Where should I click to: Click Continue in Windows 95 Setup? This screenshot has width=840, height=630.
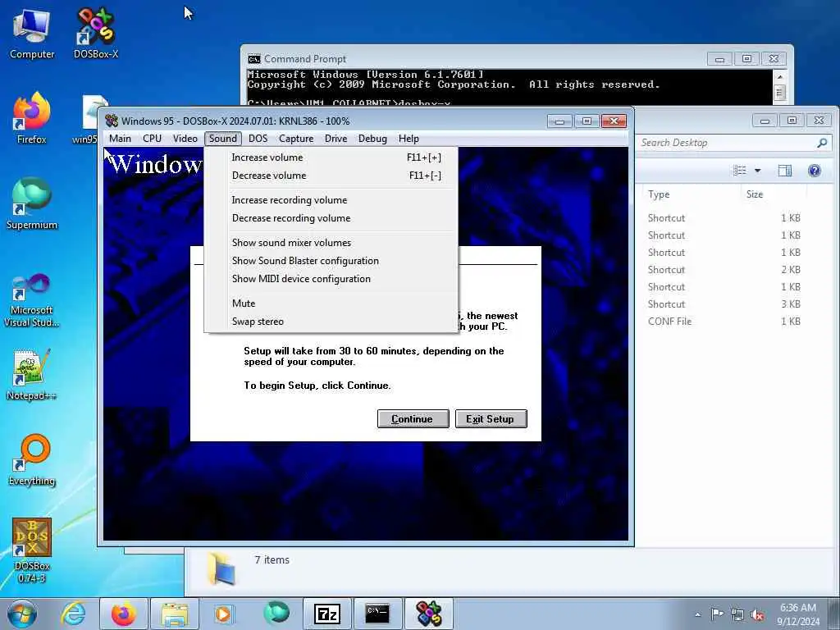coord(413,419)
